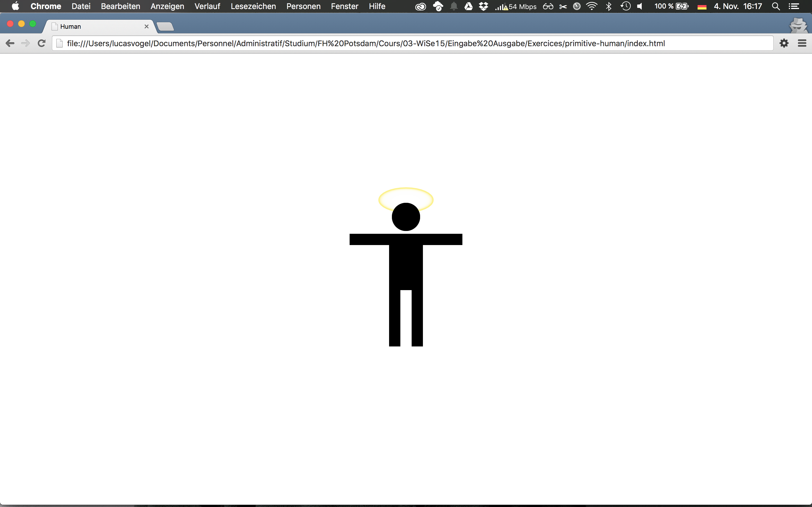Click the browser back arrow

click(x=10, y=43)
